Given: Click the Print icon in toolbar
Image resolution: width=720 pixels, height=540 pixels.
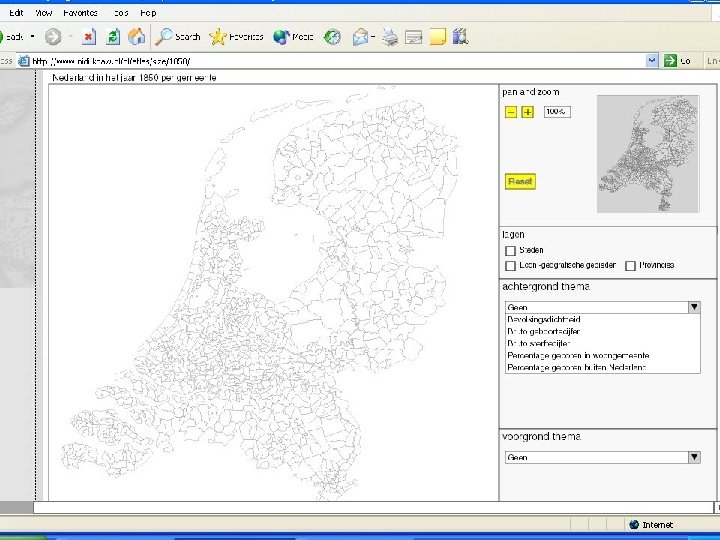Looking at the screenshot, I should (390, 37).
